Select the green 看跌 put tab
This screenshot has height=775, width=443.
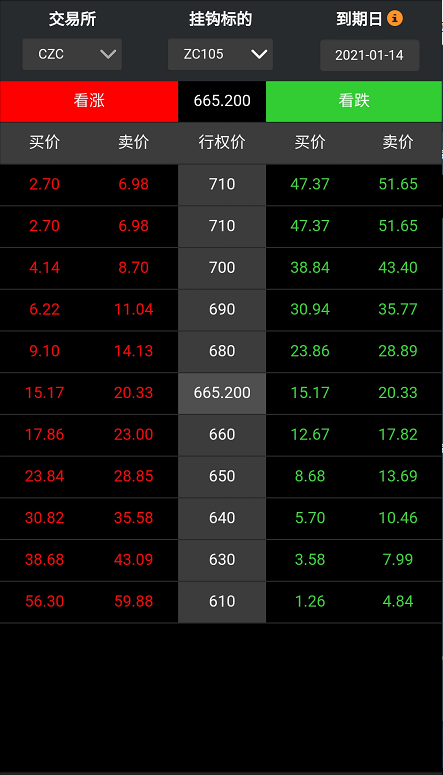354,101
